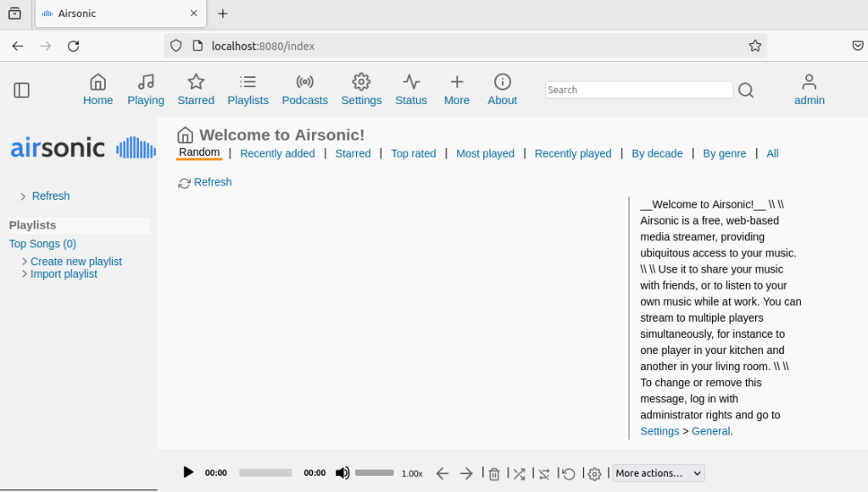Bookmark this page with the star
Image resolution: width=868 pixels, height=492 pixels.
[755, 46]
